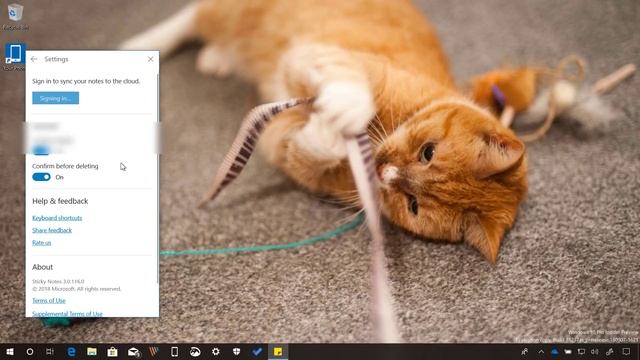Close the Sticky Notes Settings panel

[x=151, y=59]
